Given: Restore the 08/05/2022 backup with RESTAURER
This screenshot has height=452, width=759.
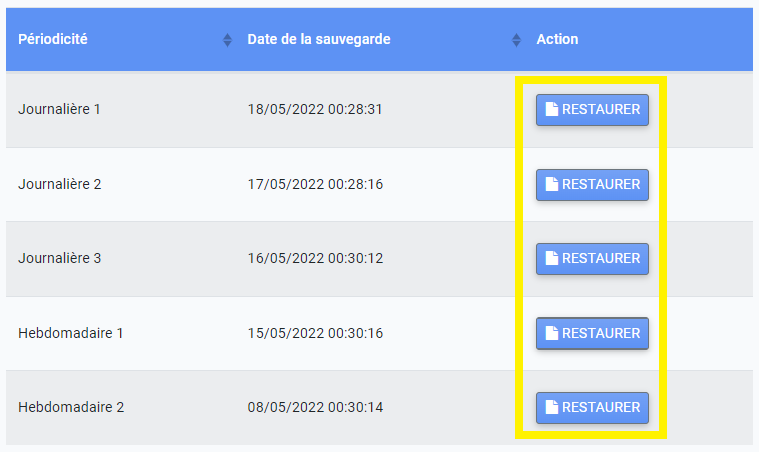Looking at the screenshot, I should click(x=592, y=407).
